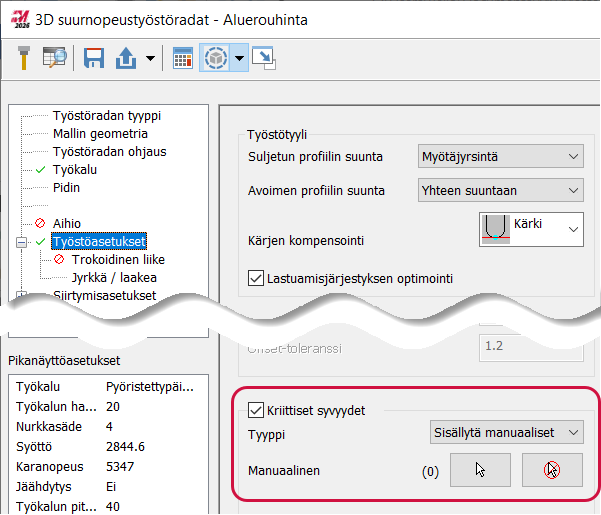601x515 pixels.
Task: Click the Karanopeus value 5347
Action: (120, 466)
